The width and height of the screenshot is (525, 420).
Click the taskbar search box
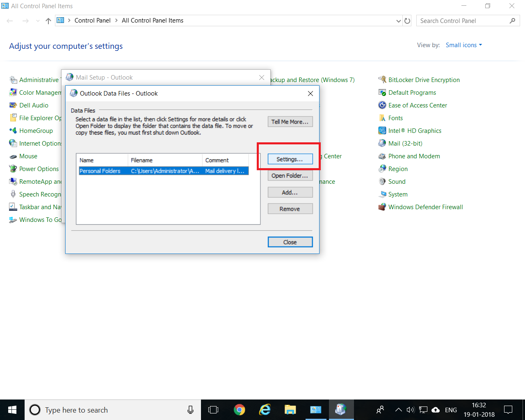coord(113,410)
